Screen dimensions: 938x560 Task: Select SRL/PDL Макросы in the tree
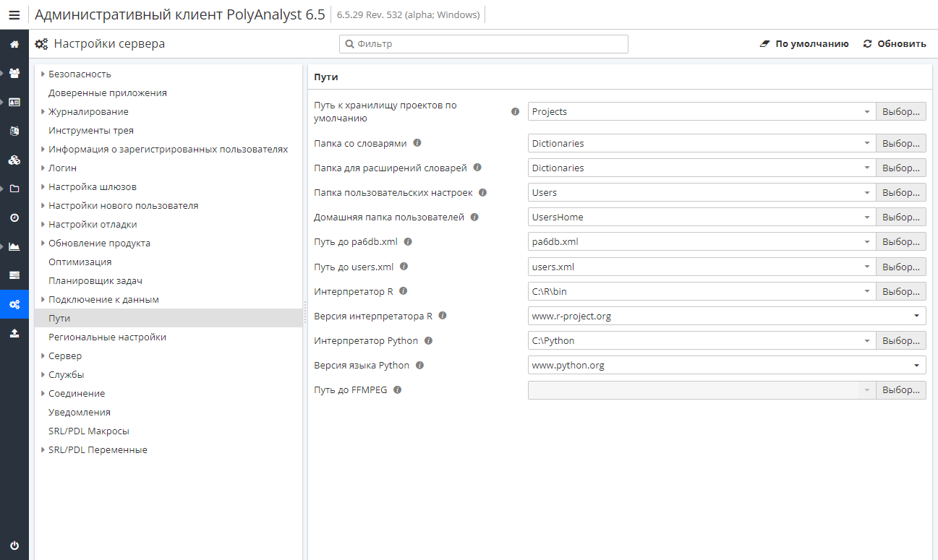89,431
